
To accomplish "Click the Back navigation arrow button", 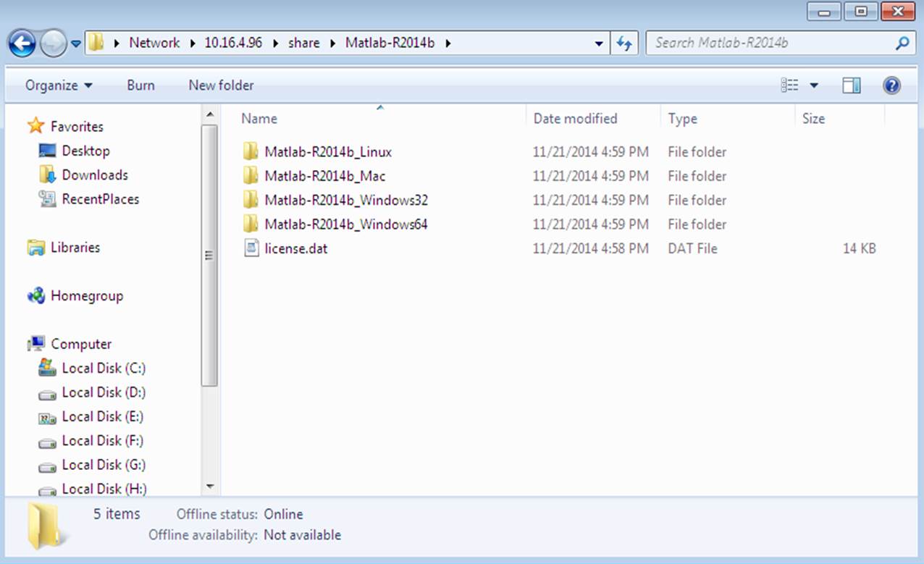I will pyautogui.click(x=22, y=43).
